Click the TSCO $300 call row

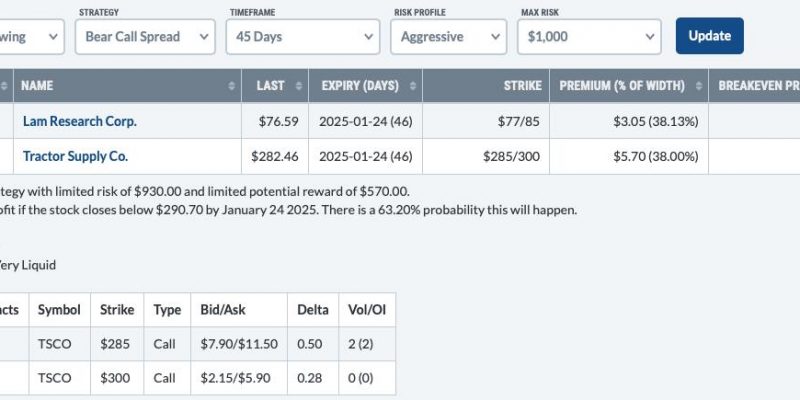tap(197, 378)
